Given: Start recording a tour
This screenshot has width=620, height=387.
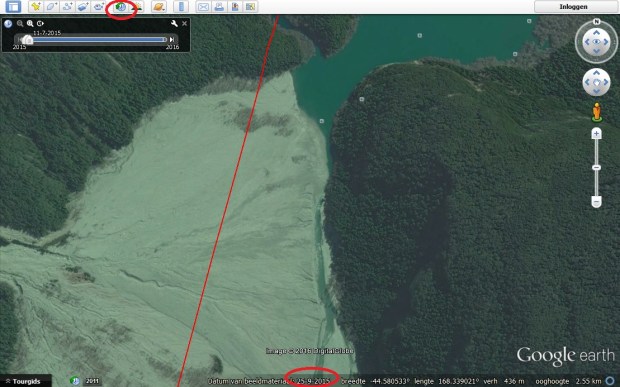Looking at the screenshot, I should pyautogui.click(x=98, y=6).
